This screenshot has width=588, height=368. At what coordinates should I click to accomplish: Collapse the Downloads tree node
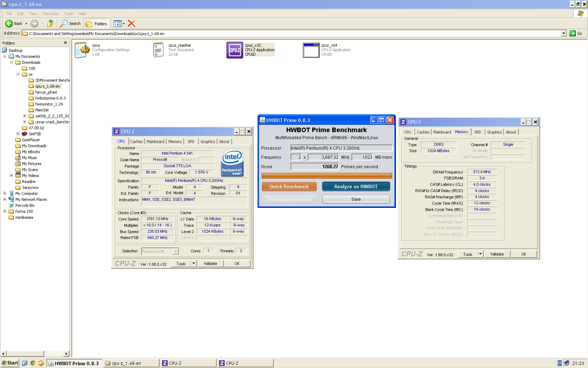tap(11, 62)
